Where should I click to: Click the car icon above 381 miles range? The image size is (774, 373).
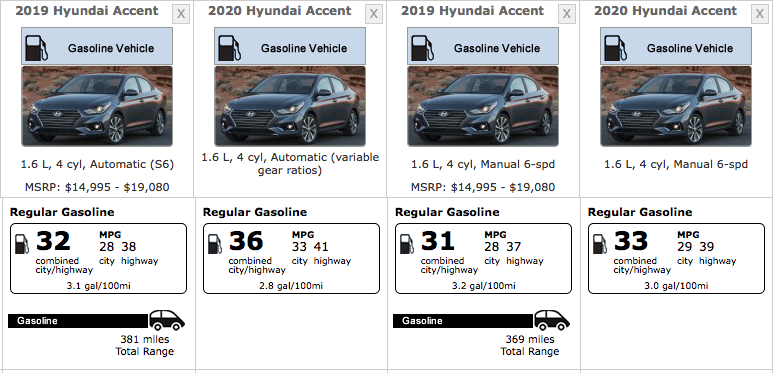(167, 320)
